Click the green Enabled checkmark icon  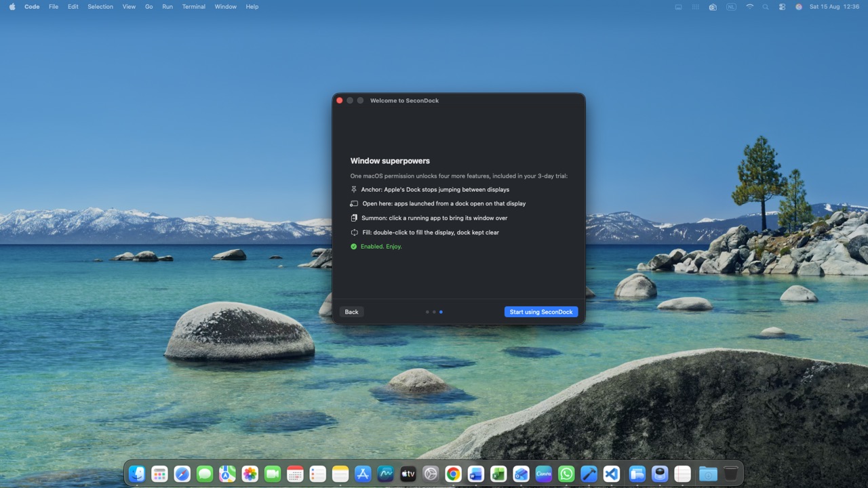point(353,247)
